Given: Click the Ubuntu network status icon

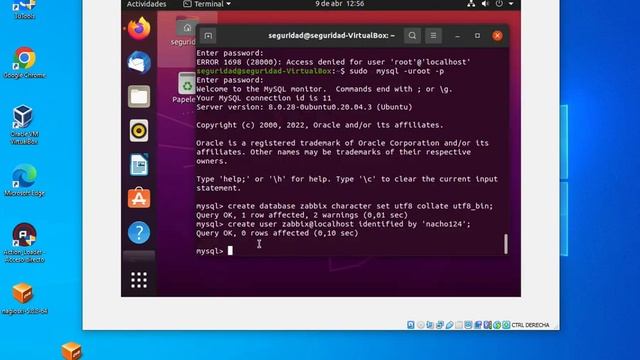Looking at the screenshot, I should [x=471, y=4].
